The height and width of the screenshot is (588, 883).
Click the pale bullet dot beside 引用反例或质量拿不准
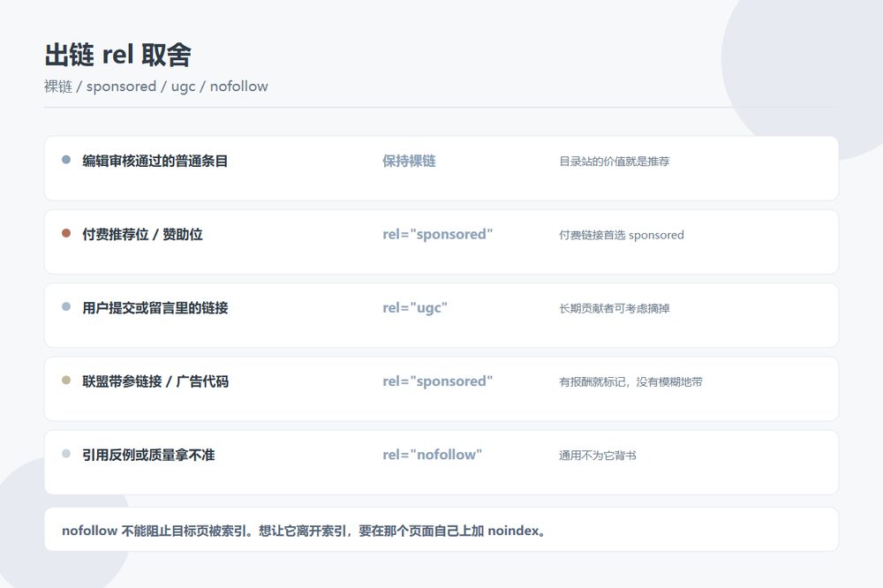(66, 454)
